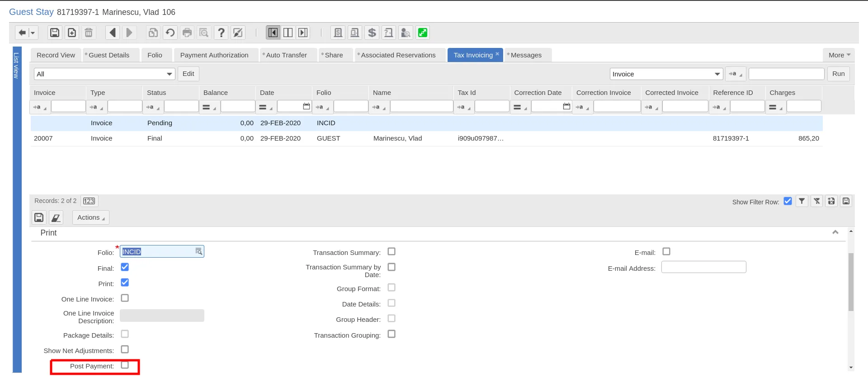The image size is (868, 377).
Task: Click the Actions button
Action: pos(91,217)
